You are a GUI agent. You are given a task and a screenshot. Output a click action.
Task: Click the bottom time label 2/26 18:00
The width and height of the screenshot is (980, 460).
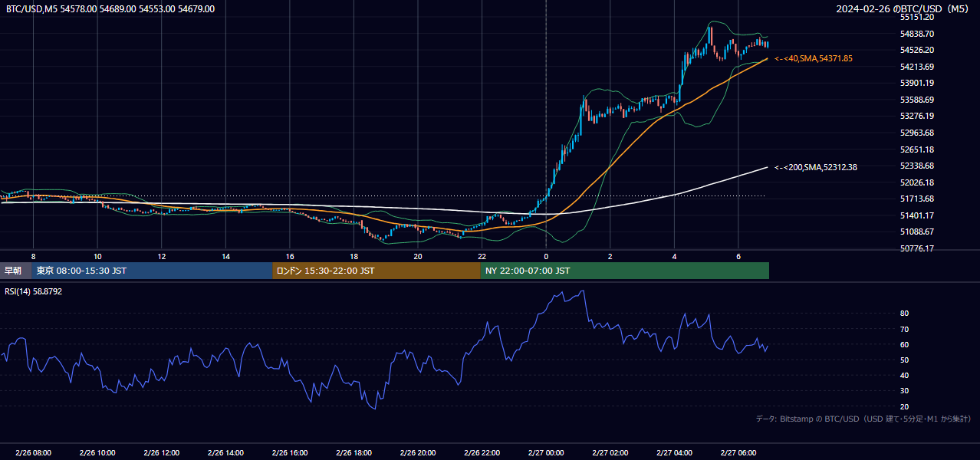(x=354, y=453)
